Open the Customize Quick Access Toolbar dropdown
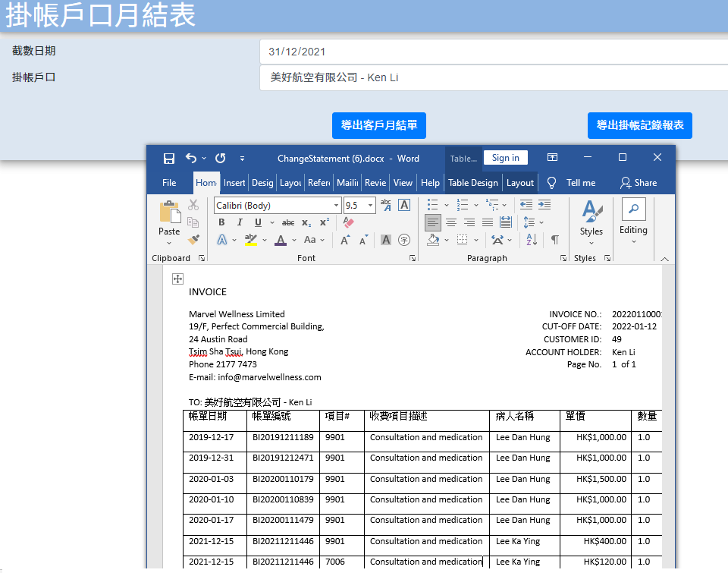The width and height of the screenshot is (728, 573). pos(242,159)
